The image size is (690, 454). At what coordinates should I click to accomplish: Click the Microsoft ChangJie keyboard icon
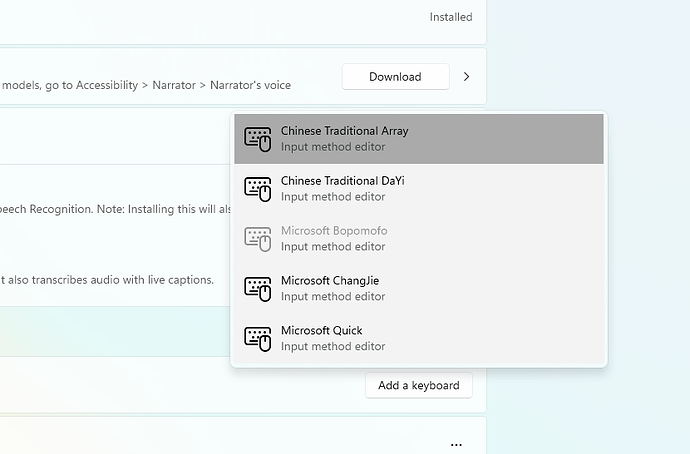pyautogui.click(x=258, y=289)
